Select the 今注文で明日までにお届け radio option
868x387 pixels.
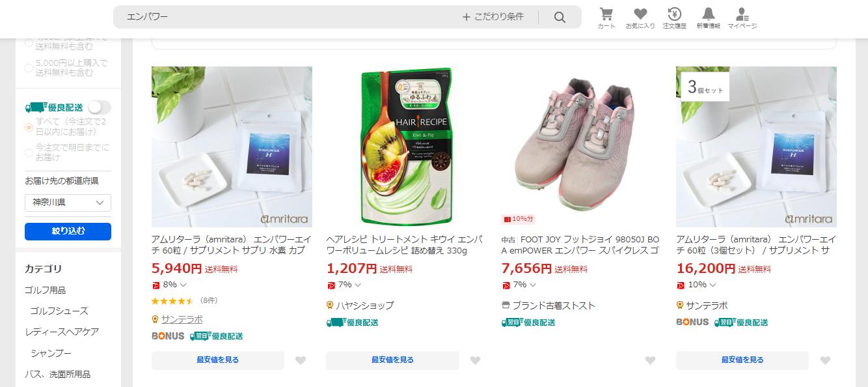29,152
